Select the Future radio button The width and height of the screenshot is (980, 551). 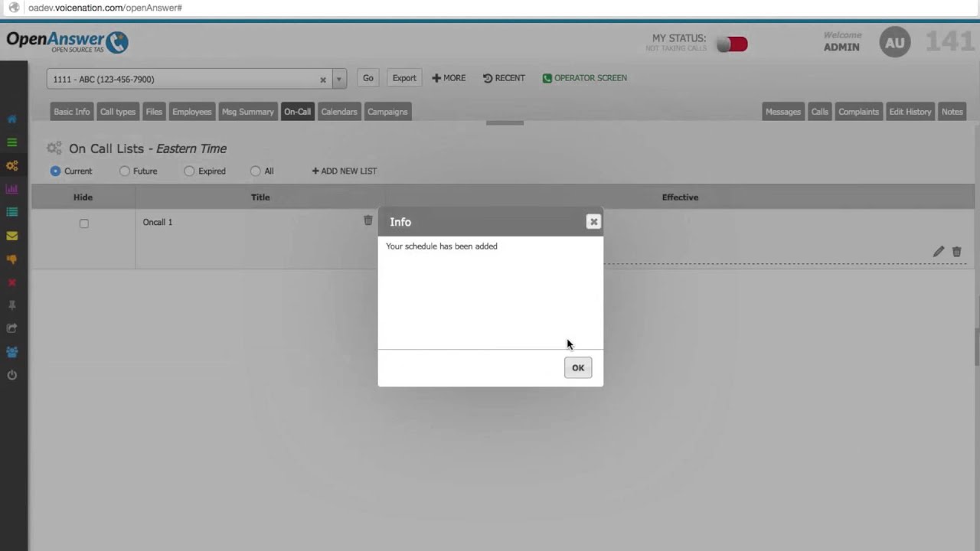[x=124, y=171]
